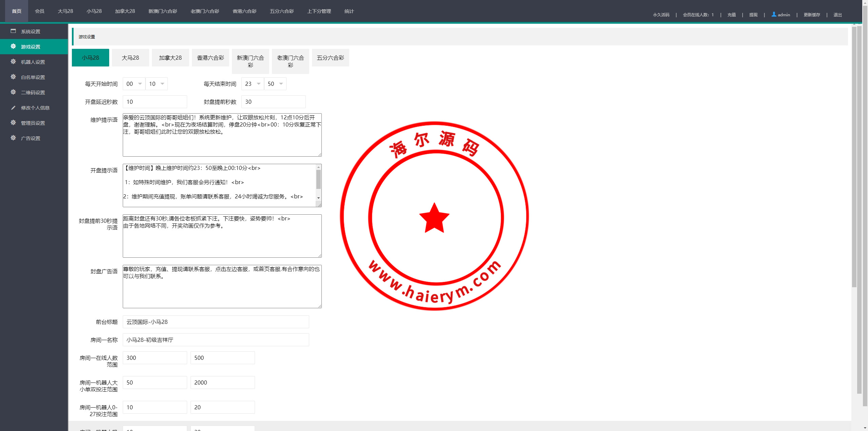Click the gear icon beside 机器人设置
The height and width of the screenshot is (431, 868).
pyautogui.click(x=13, y=61)
